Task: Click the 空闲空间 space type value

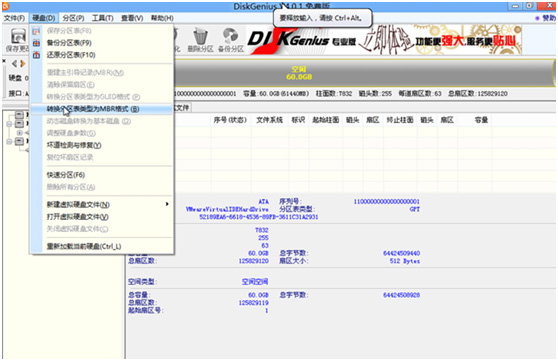Action: pos(255,282)
